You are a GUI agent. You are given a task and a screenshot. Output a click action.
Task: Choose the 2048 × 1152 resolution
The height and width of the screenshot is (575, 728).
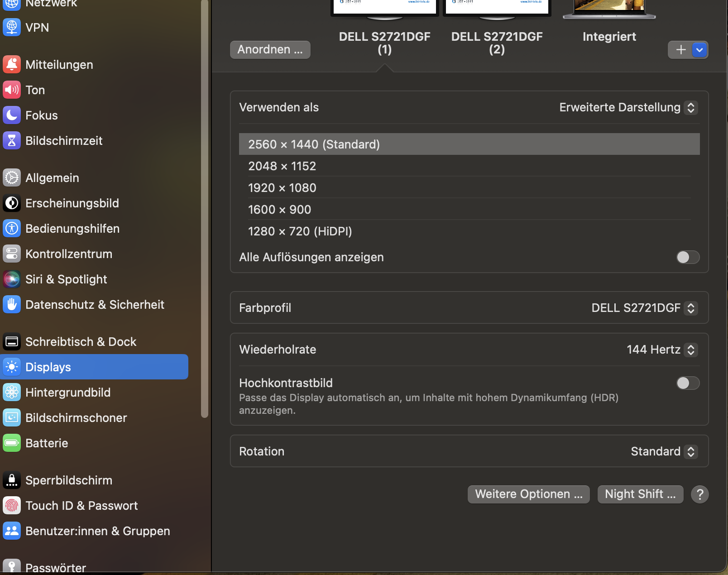[x=469, y=166]
